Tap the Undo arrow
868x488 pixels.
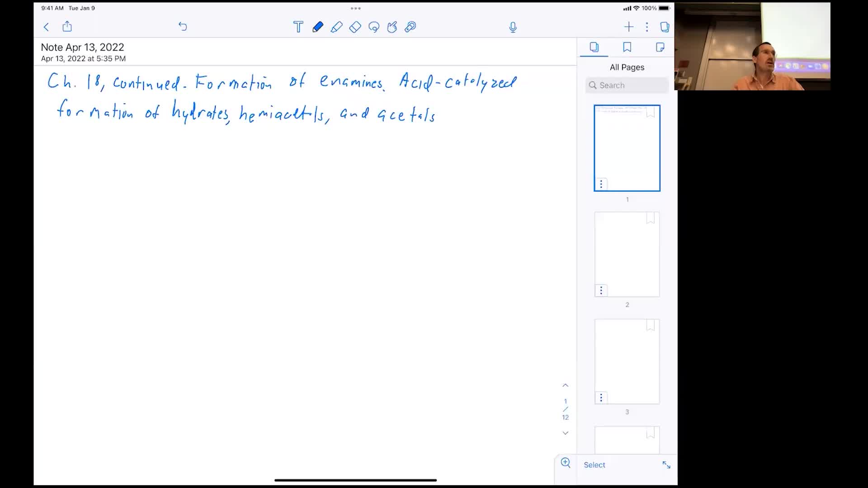click(183, 27)
